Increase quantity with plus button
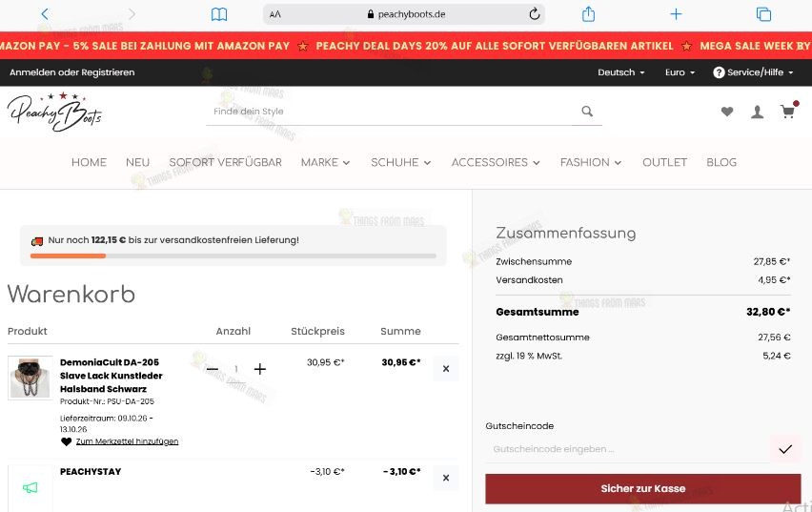Image resolution: width=812 pixels, height=512 pixels. coord(260,369)
